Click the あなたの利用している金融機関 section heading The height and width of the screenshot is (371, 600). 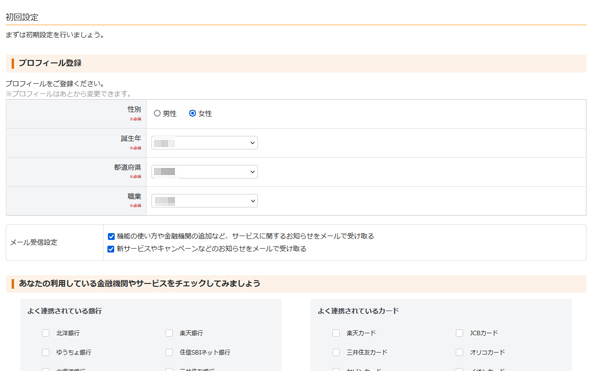click(x=140, y=283)
